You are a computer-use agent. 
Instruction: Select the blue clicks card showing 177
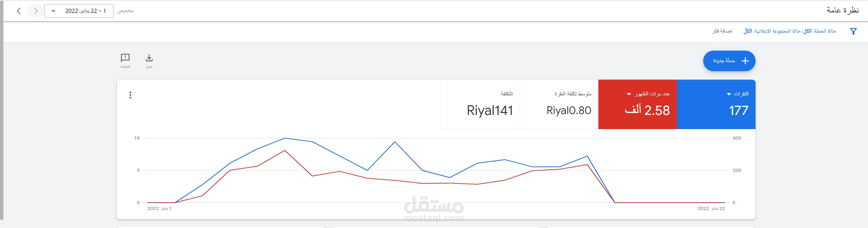point(716,104)
